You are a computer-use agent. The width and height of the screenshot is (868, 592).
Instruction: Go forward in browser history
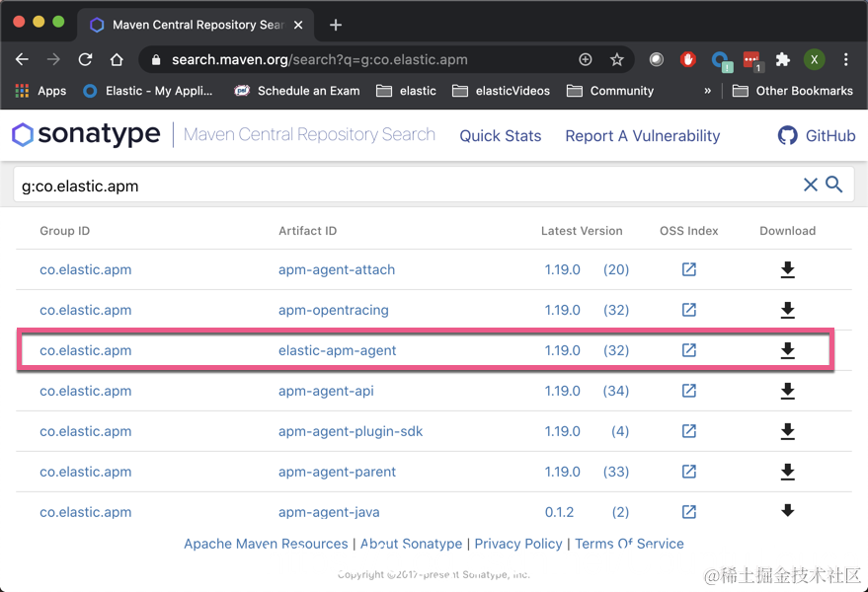click(x=53, y=59)
